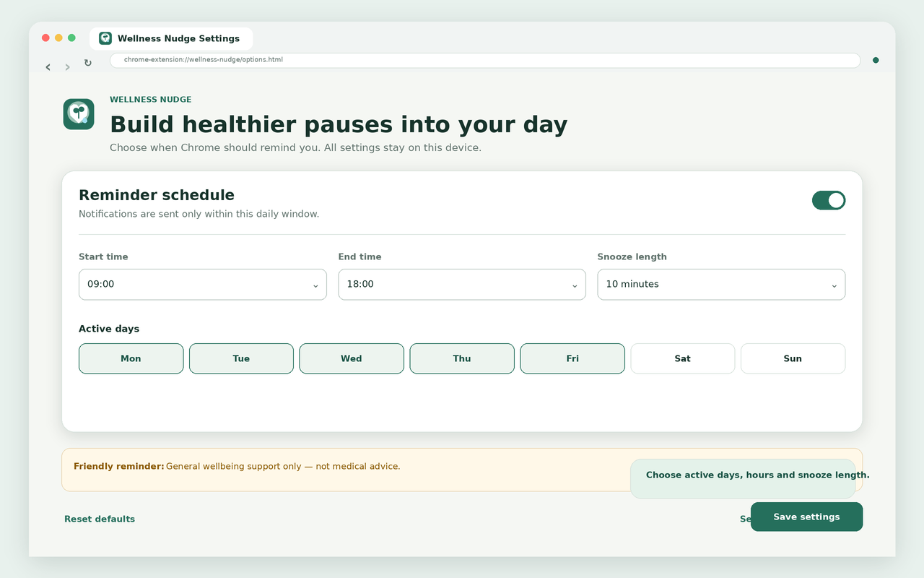Click the browser forward arrow

point(68,67)
